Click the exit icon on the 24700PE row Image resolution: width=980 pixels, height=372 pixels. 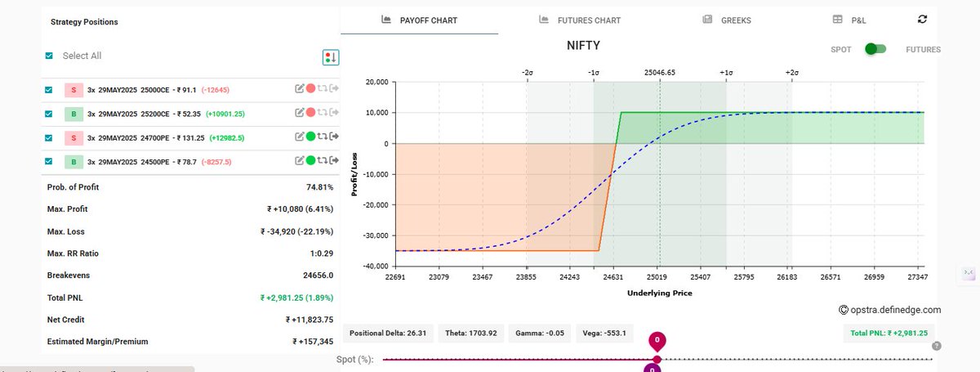[x=334, y=136]
